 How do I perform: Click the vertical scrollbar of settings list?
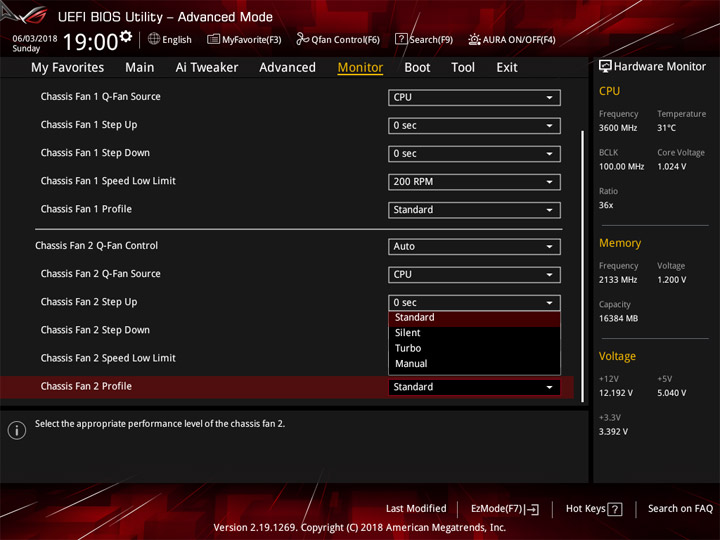(582, 266)
